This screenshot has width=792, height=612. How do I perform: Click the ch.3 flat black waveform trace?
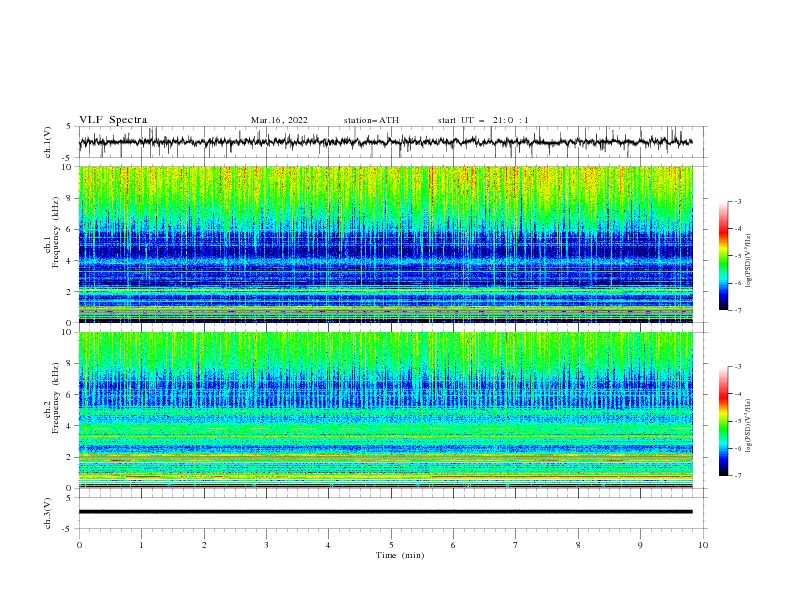point(385,512)
